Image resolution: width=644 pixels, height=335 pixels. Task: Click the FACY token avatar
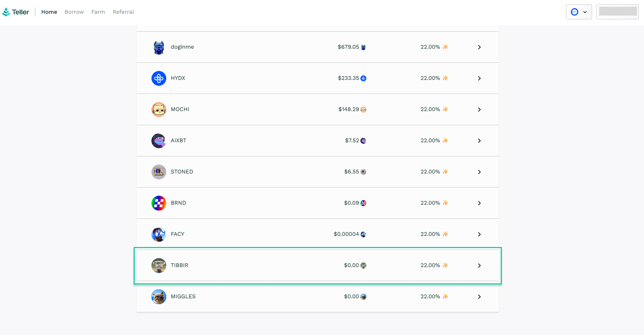[x=158, y=234]
